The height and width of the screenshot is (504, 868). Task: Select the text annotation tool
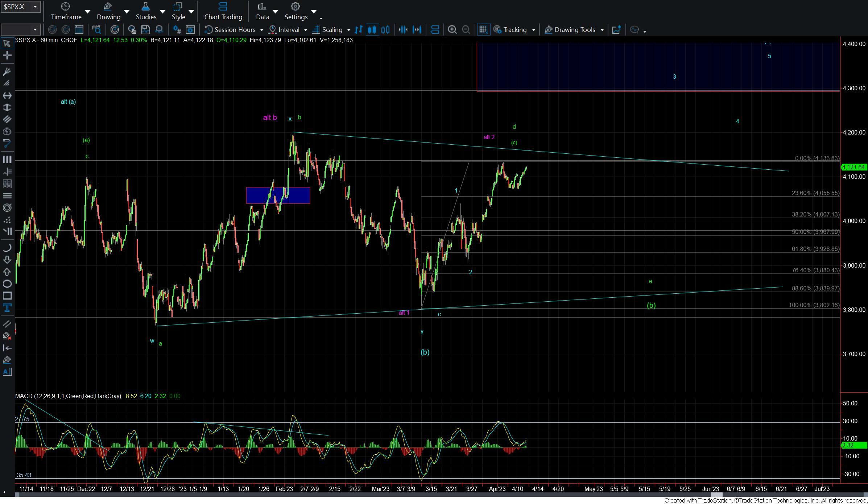coord(7,308)
